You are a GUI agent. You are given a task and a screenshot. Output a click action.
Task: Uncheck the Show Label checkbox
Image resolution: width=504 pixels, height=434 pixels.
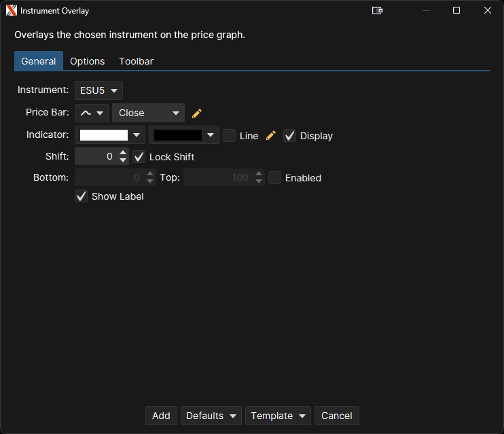82,196
